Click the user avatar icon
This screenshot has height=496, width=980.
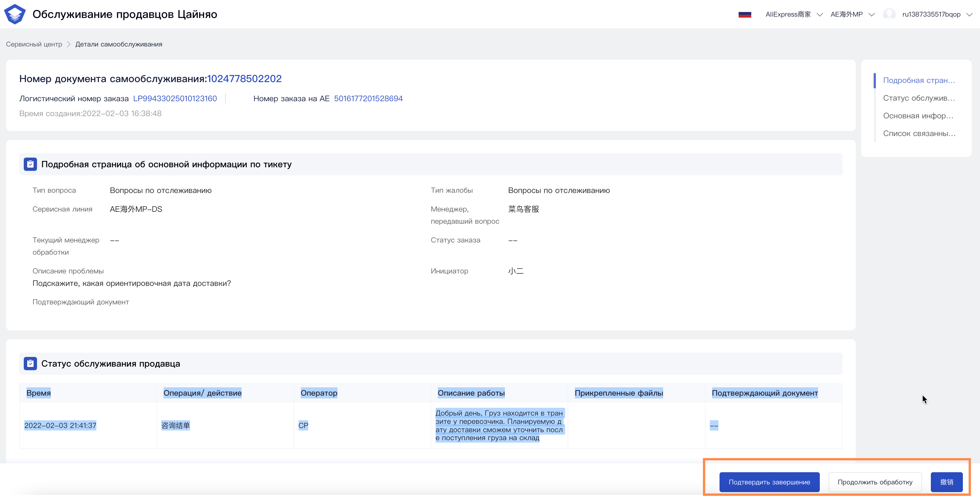point(889,14)
